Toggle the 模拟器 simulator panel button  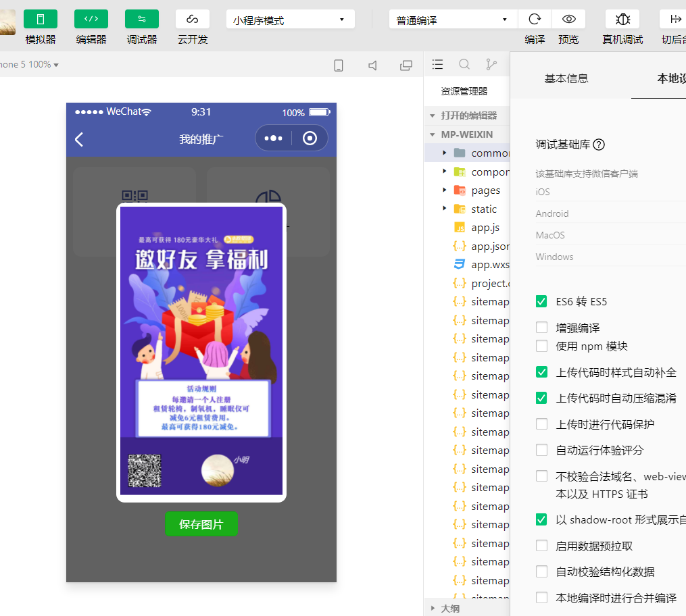(x=41, y=19)
